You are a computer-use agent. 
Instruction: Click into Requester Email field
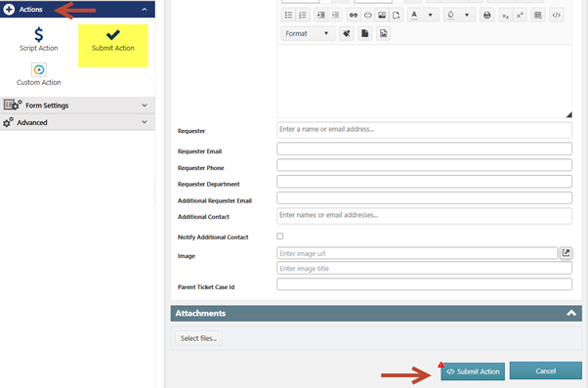coord(424,149)
